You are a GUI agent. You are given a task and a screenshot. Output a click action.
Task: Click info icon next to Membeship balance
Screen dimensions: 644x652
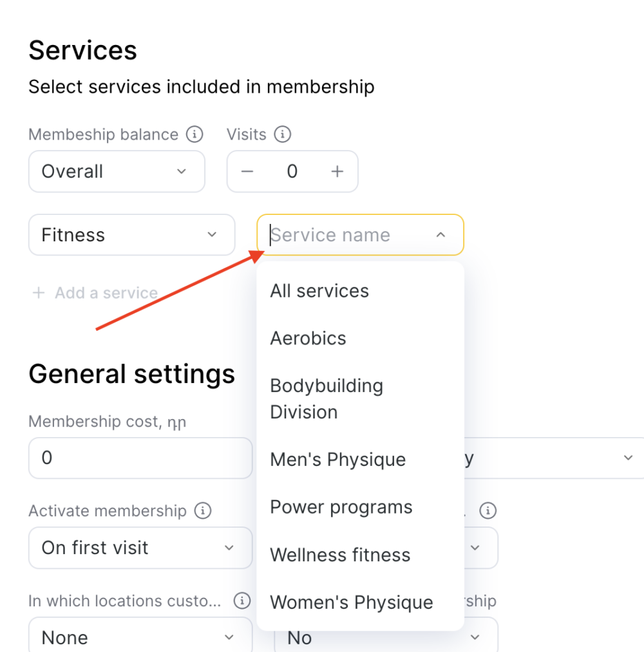point(194,135)
